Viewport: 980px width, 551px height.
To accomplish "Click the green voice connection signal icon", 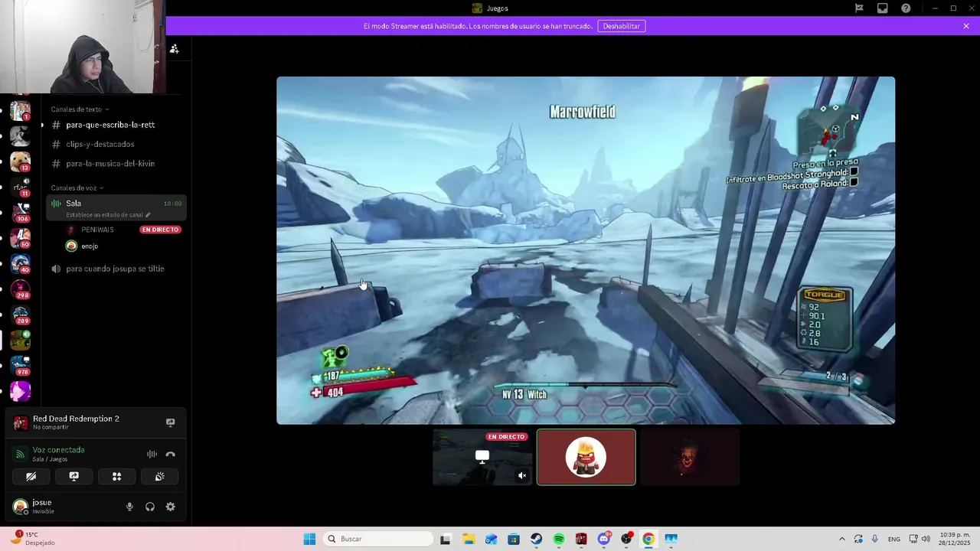I will tap(21, 455).
